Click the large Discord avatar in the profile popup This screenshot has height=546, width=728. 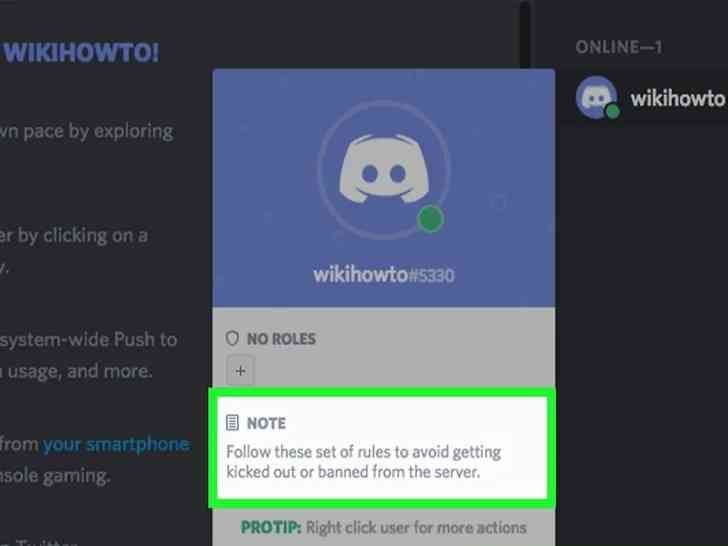coord(384,170)
